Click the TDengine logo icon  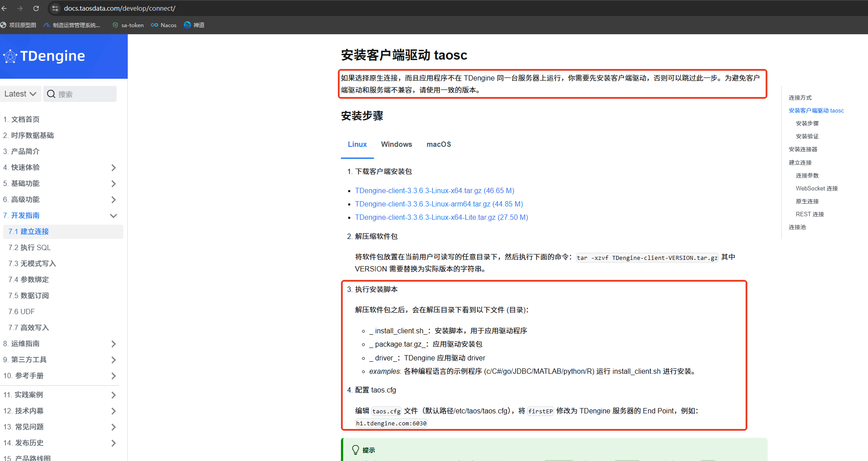[9, 56]
